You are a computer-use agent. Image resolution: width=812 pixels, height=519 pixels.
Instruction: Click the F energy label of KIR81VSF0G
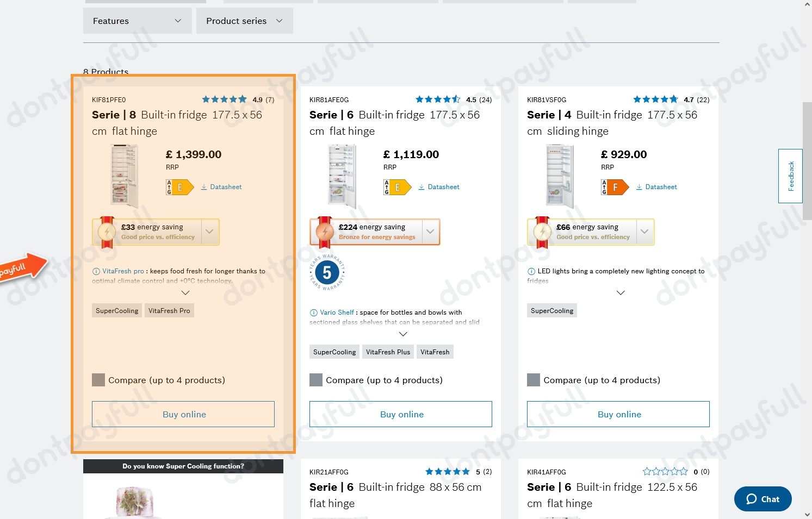click(x=615, y=187)
